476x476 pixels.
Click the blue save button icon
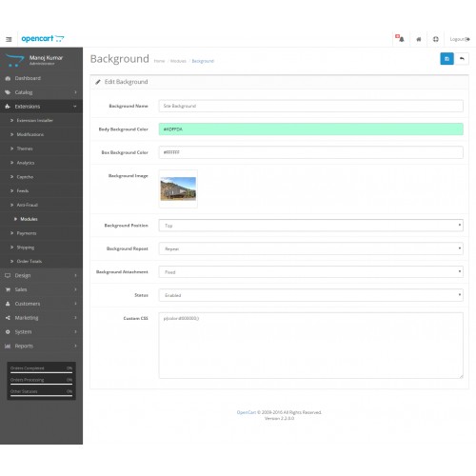[446, 59]
